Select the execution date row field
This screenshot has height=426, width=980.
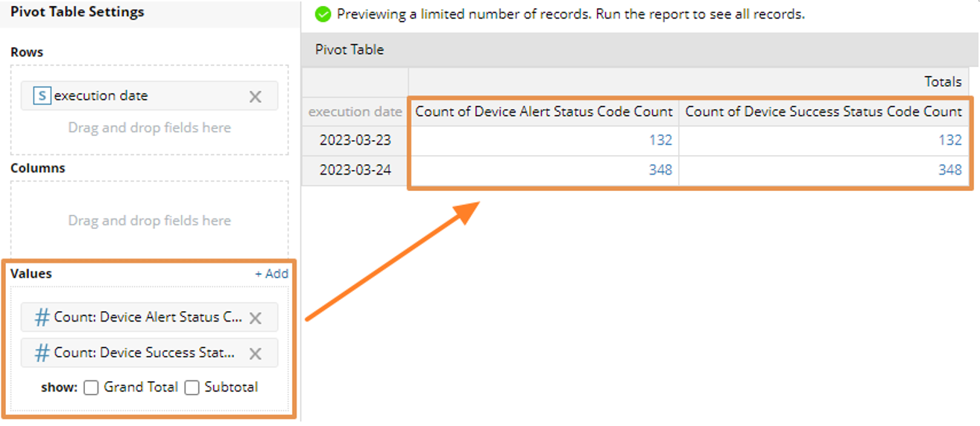click(149, 95)
